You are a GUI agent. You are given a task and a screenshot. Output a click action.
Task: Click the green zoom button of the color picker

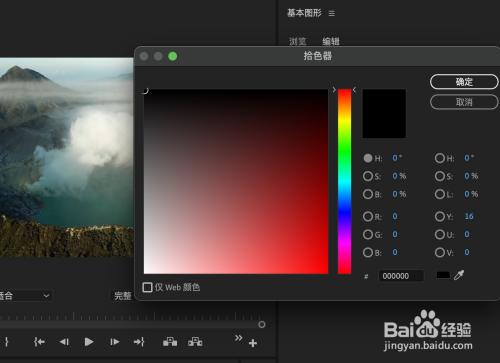(173, 56)
